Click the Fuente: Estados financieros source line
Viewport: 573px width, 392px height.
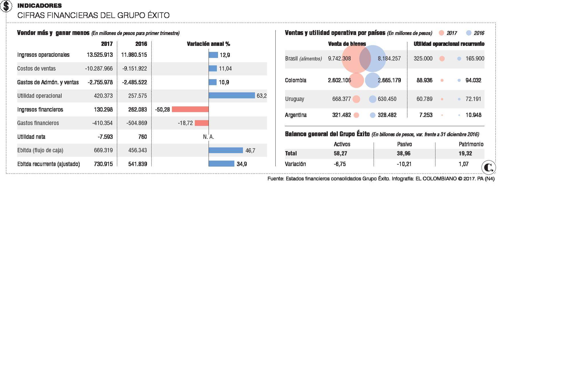coord(381,179)
